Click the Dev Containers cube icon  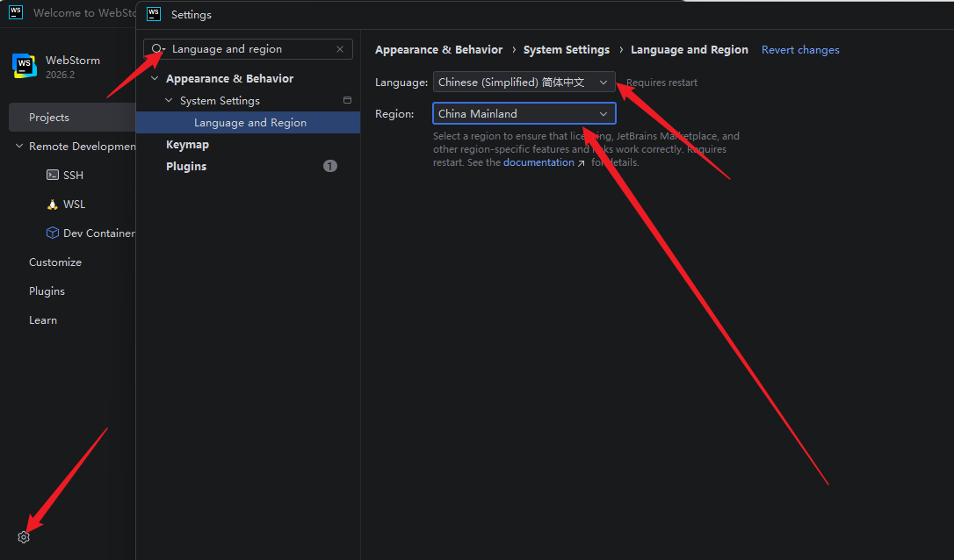pyautogui.click(x=53, y=233)
